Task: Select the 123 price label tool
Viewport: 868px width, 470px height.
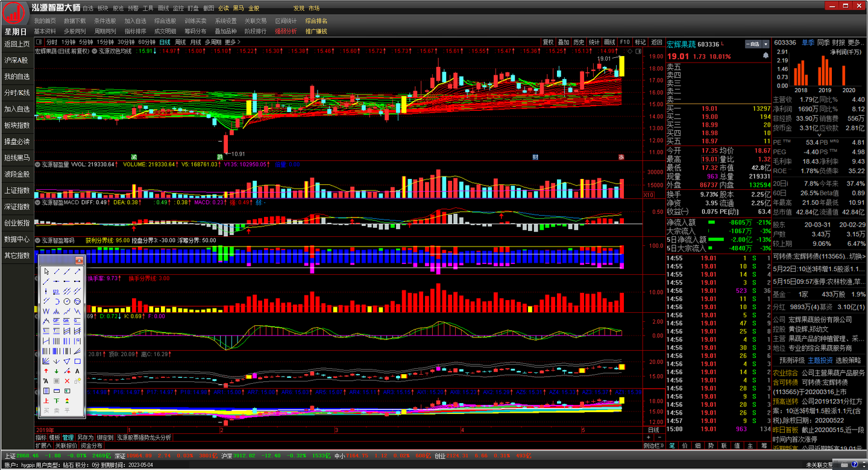Action: pos(56,291)
